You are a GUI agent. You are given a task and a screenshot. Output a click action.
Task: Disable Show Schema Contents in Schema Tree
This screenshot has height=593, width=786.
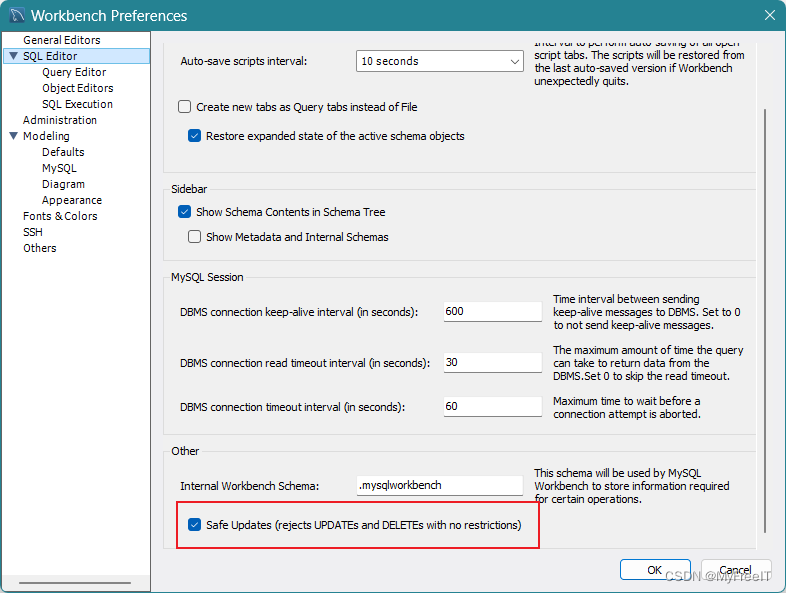tap(184, 212)
